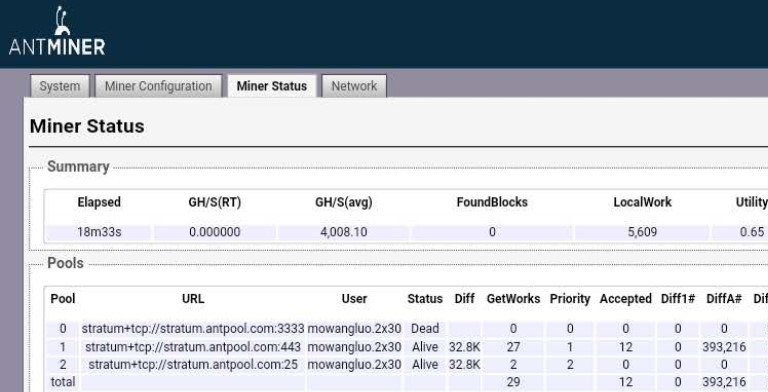This screenshot has height=392, width=768.
Task: Click the FoundBlocks column header
Action: (x=492, y=202)
